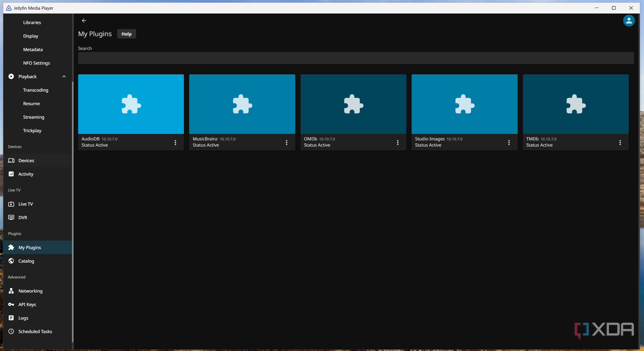Go to Display settings
644x351 pixels.
(x=31, y=36)
